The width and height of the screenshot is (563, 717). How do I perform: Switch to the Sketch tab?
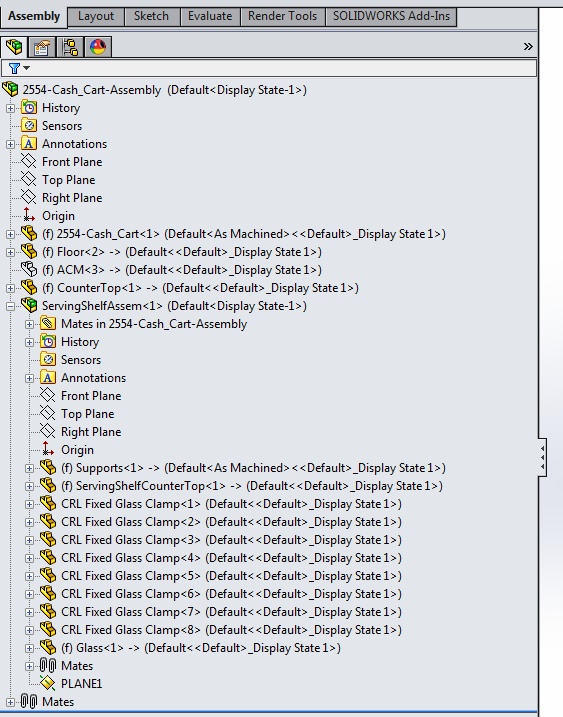tap(151, 16)
